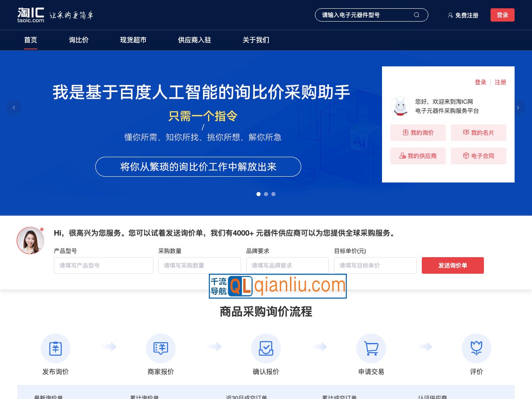Focus the 产品型号 input field
Viewport: 532px width, 399px height.
coord(104,265)
